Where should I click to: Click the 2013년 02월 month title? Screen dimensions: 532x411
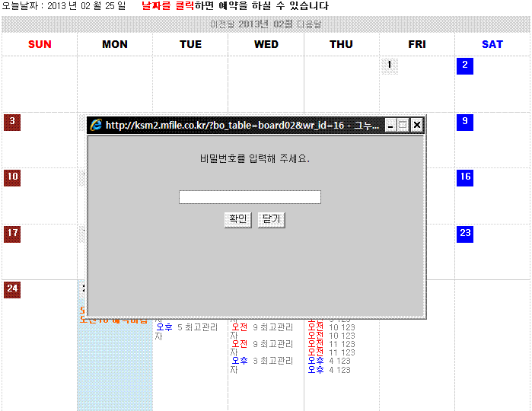point(266,24)
